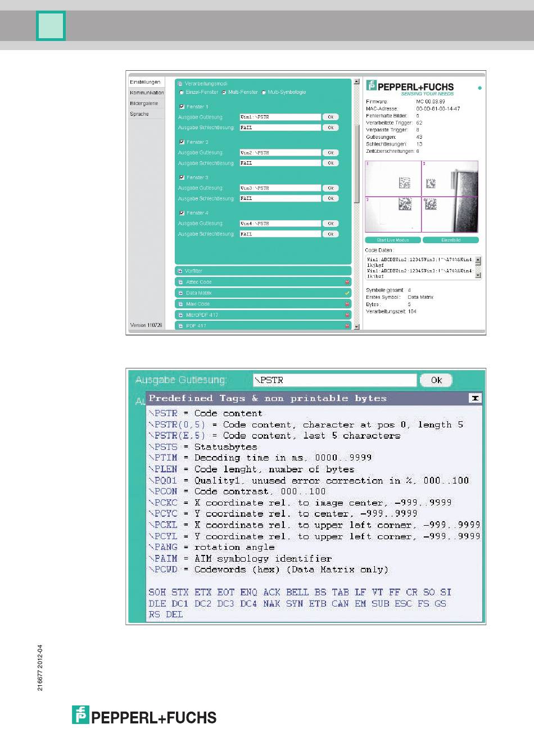The height and width of the screenshot is (756, 534).
Task: Insert the \PTIM decoding time tag
Action: (x=163, y=458)
